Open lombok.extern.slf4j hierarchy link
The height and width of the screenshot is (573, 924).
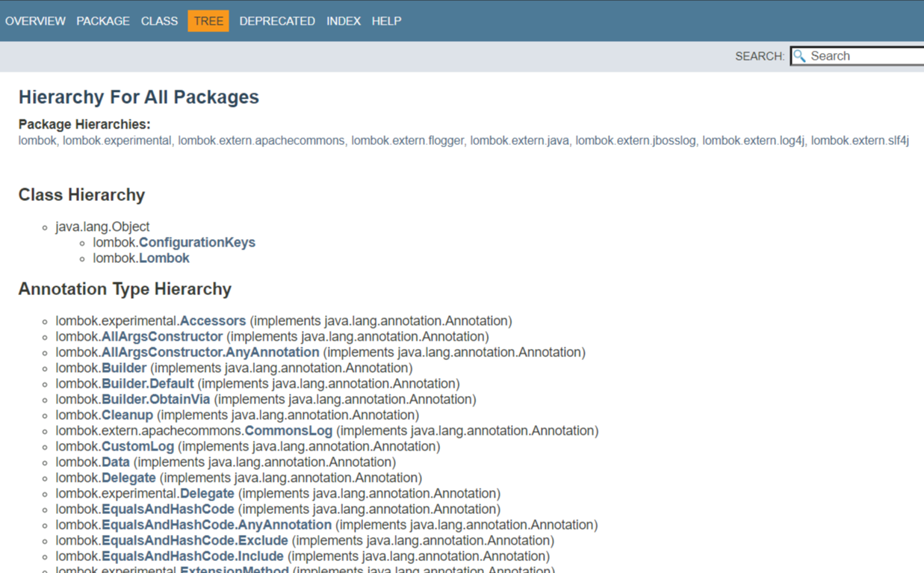pos(860,140)
